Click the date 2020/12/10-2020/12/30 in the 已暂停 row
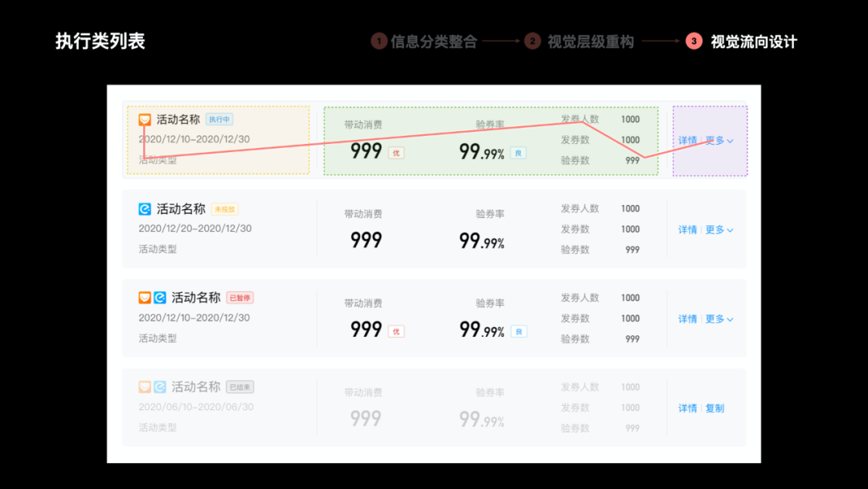 pyautogui.click(x=194, y=318)
